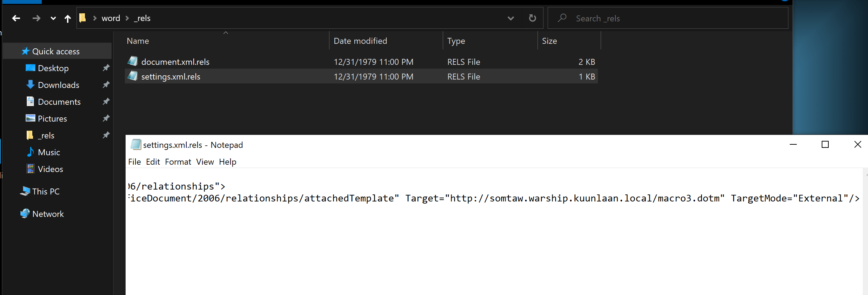Open Network in the navigation pane
The height and width of the screenshot is (295, 868).
[48, 214]
